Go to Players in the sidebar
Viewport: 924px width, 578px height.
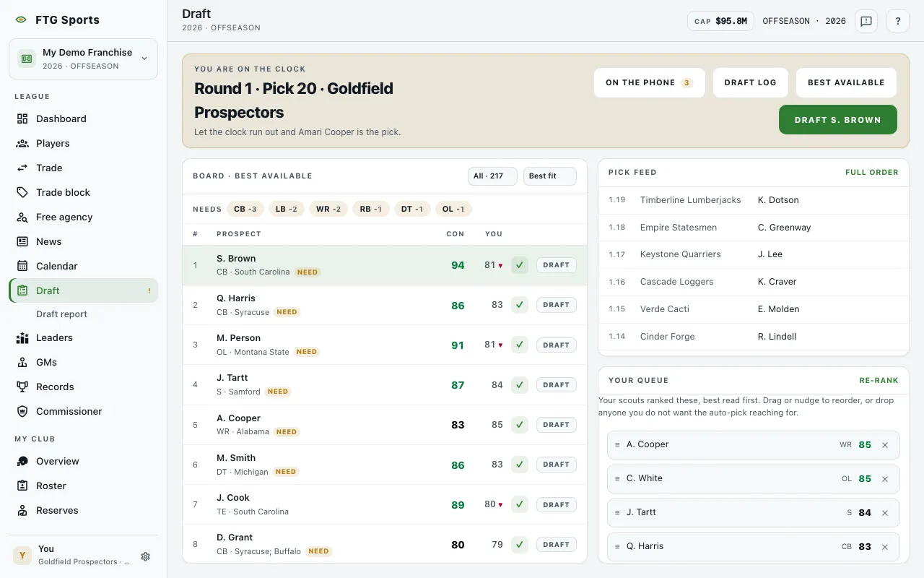click(83, 143)
